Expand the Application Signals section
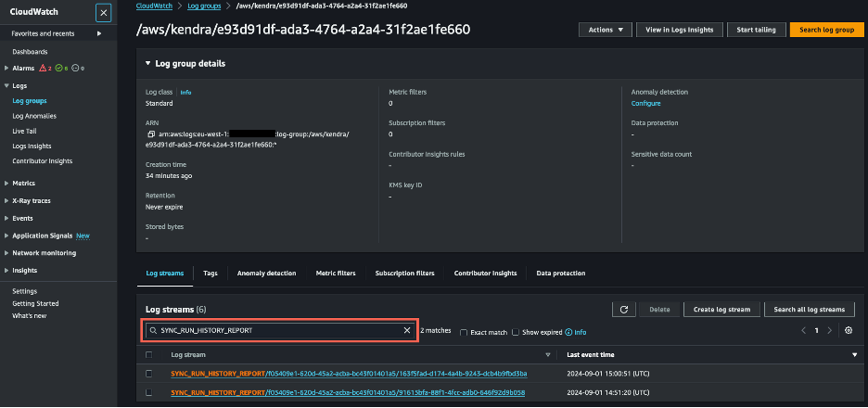Viewport: 868px width, 408px height. (x=6, y=236)
